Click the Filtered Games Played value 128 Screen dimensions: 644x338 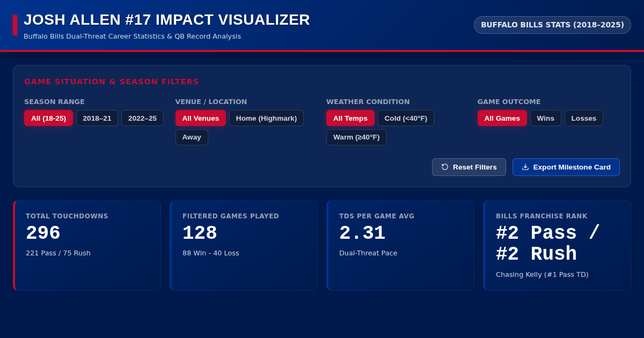[200, 233]
